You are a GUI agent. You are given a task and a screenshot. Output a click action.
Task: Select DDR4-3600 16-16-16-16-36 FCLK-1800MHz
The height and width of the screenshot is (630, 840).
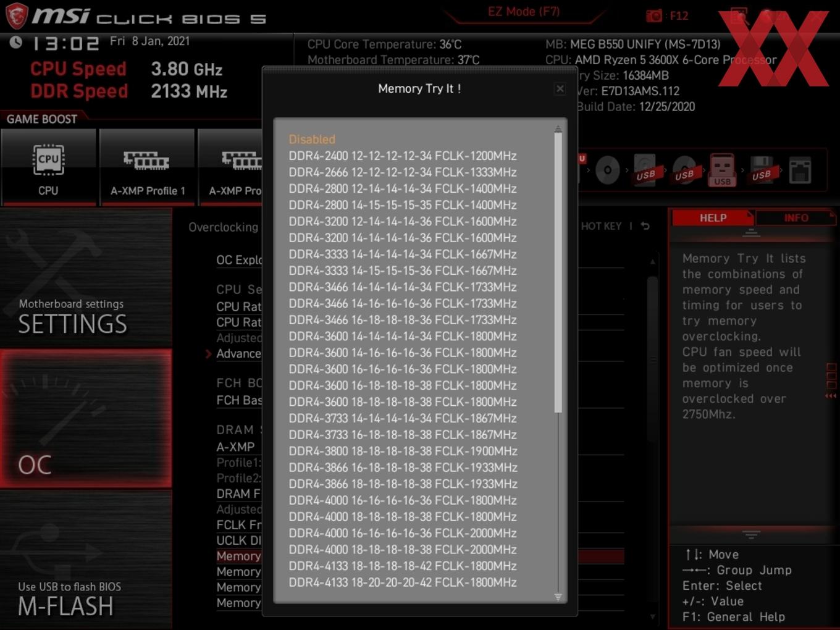click(403, 369)
